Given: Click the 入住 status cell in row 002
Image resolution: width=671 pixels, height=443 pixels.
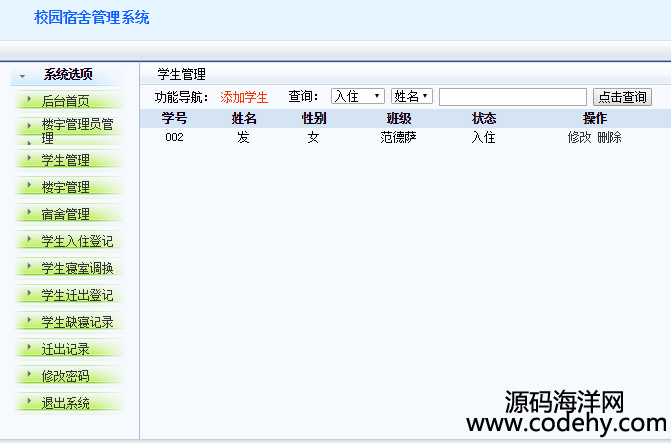Looking at the screenshot, I should pyautogui.click(x=484, y=137).
